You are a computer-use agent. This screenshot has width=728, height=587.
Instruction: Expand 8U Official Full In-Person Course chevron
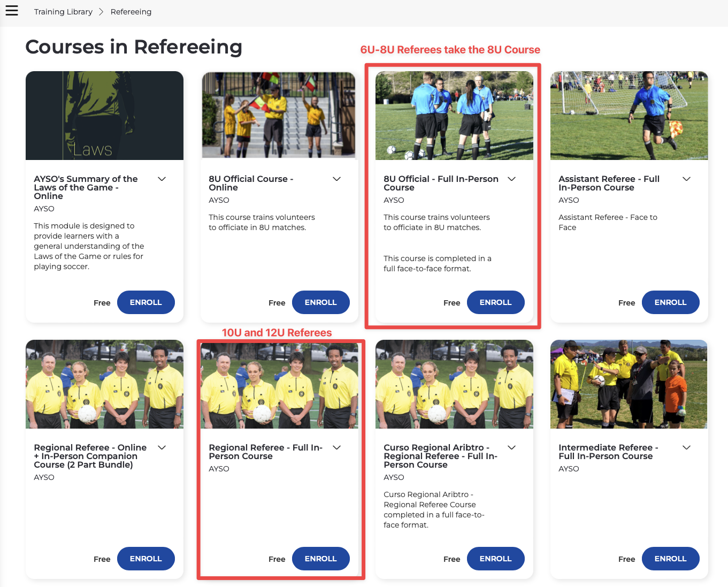511,179
